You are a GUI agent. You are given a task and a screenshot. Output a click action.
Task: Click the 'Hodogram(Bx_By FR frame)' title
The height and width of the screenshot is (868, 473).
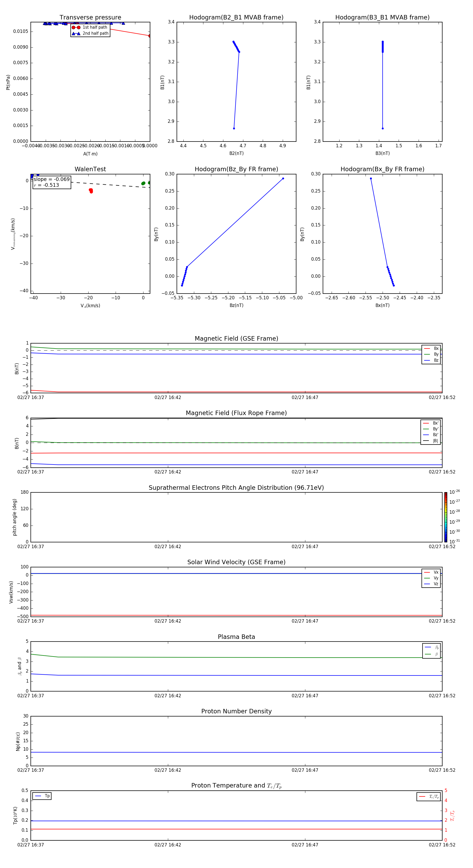point(382,169)
